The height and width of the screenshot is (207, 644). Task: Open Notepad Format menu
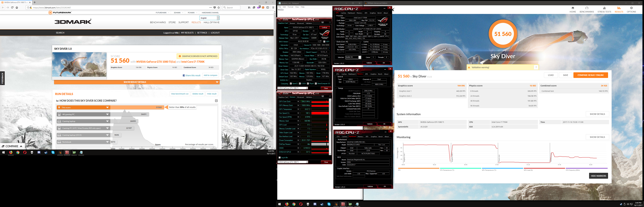coord(290,7)
